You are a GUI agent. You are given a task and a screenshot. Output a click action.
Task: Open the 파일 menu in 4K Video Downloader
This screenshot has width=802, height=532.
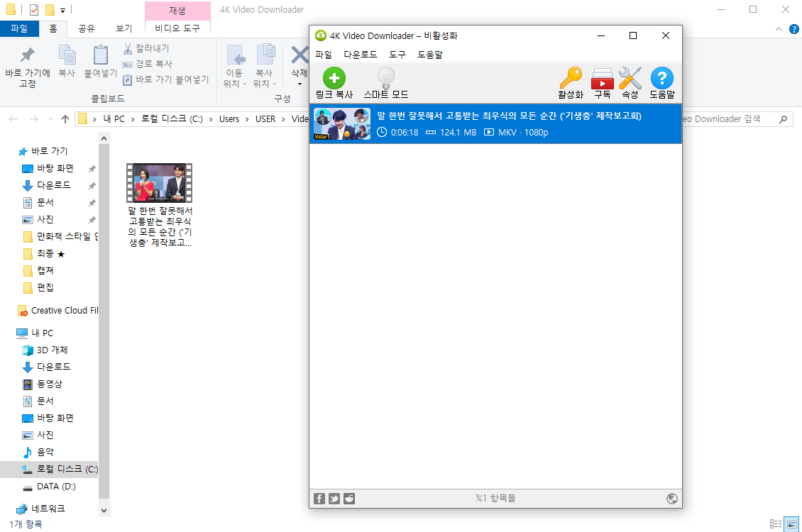[323, 54]
